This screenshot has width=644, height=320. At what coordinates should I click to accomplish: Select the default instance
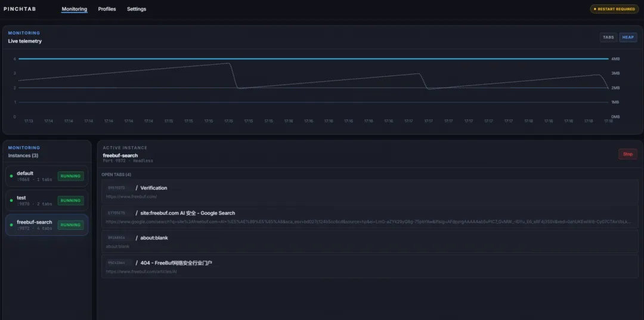point(33,176)
